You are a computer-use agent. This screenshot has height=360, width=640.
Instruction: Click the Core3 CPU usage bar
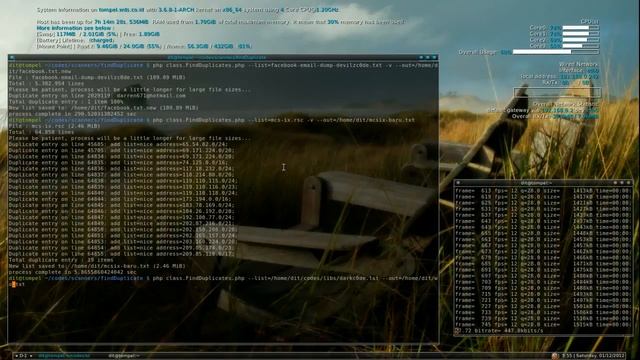coord(580,46)
